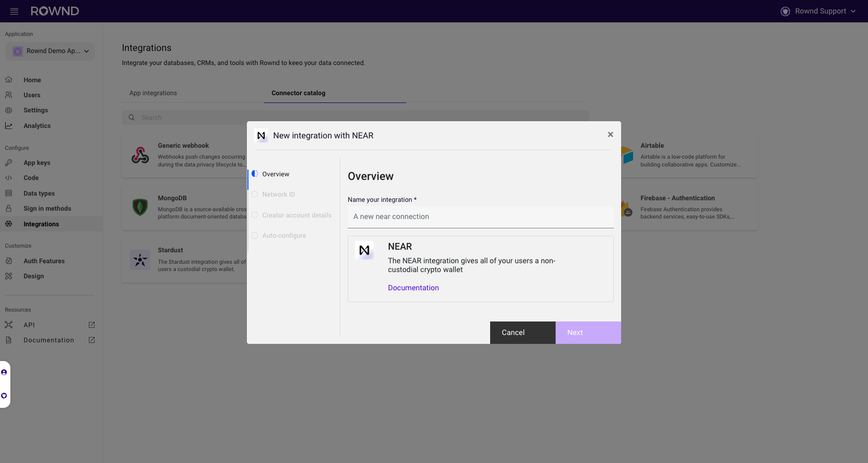Close the New integration with NEAR dialog
The image size is (868, 463).
pos(610,134)
